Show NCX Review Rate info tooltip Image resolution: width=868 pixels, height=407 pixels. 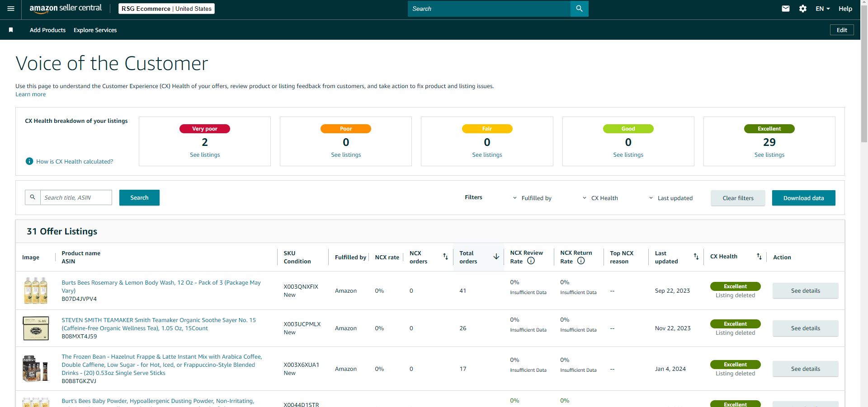point(531,261)
